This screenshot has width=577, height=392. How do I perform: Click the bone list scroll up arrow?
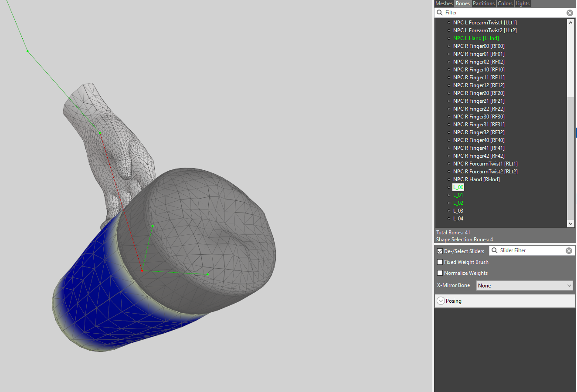[x=571, y=22]
